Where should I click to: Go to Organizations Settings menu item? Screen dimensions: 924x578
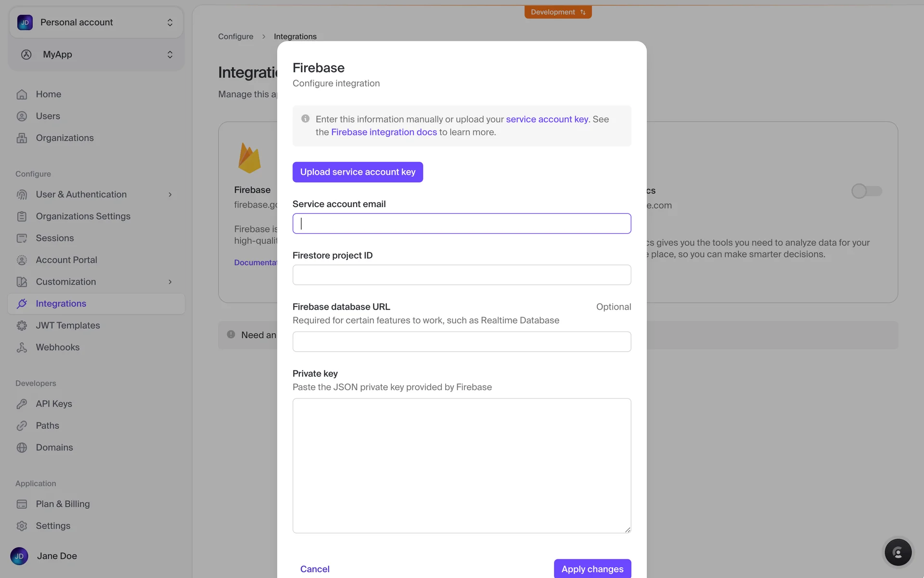click(x=83, y=216)
